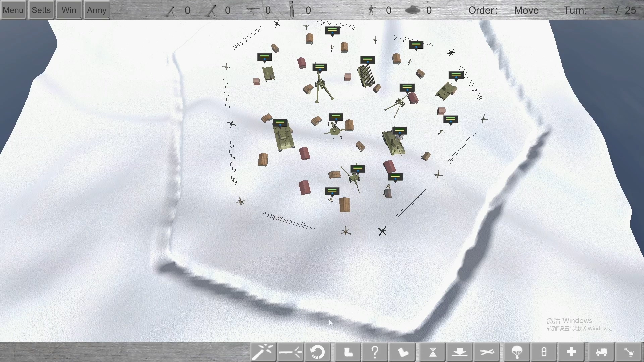Click the plus medic heal icon
644x362 pixels.
click(x=572, y=352)
